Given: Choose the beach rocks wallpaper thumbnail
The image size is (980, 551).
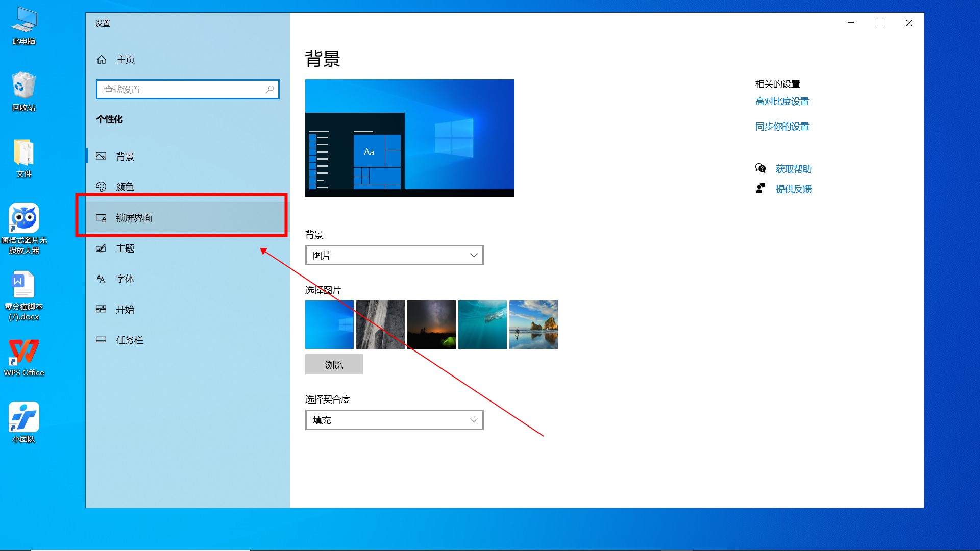Looking at the screenshot, I should tap(533, 324).
